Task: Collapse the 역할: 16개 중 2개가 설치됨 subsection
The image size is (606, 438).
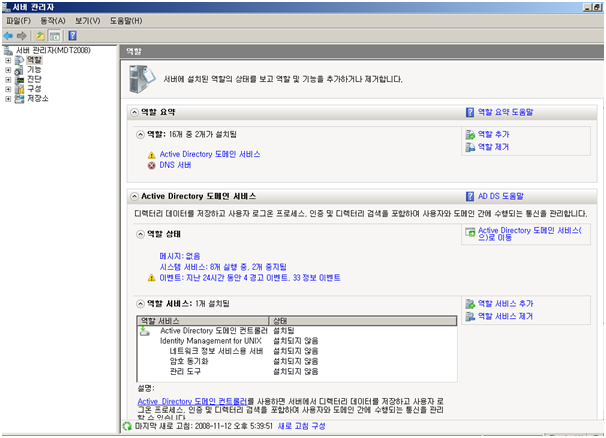Action: (x=140, y=135)
